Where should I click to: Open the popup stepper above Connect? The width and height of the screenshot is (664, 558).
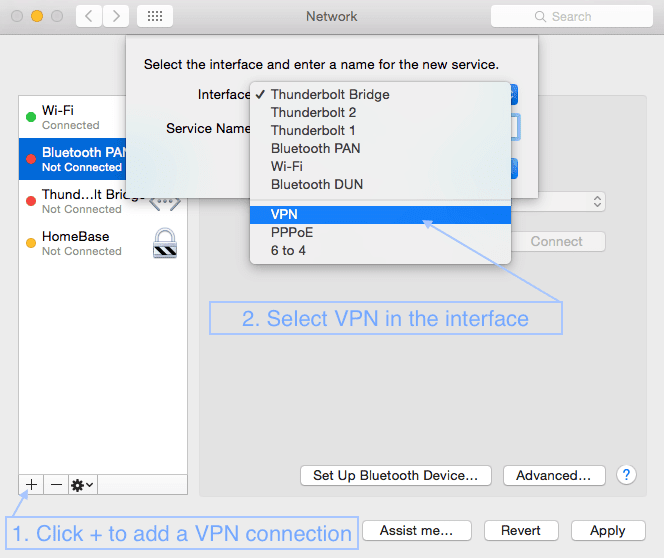point(597,202)
